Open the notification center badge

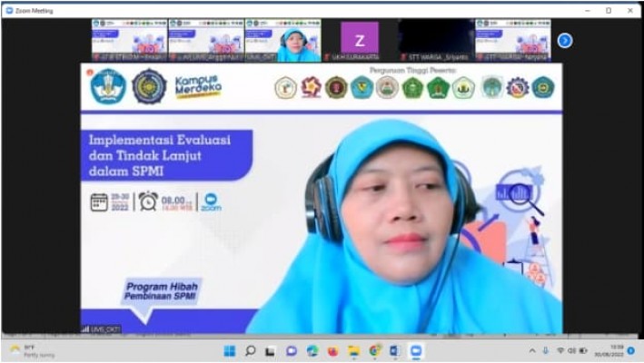630,350
